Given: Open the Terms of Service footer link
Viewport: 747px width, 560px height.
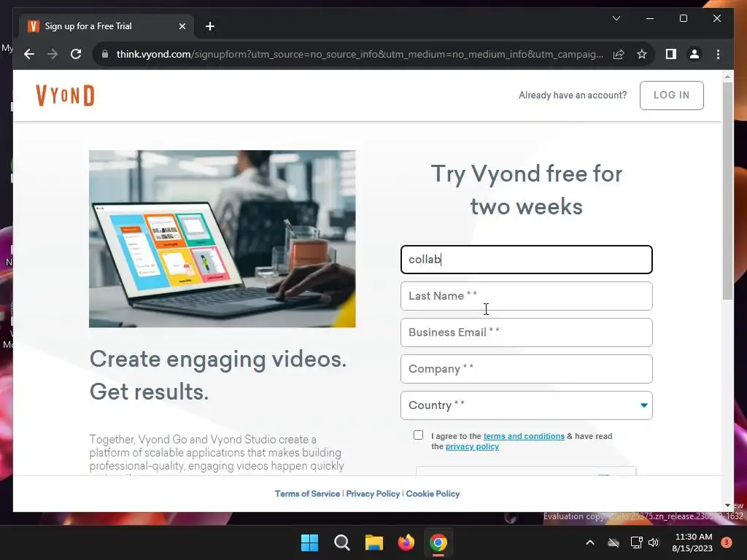Looking at the screenshot, I should (307, 494).
